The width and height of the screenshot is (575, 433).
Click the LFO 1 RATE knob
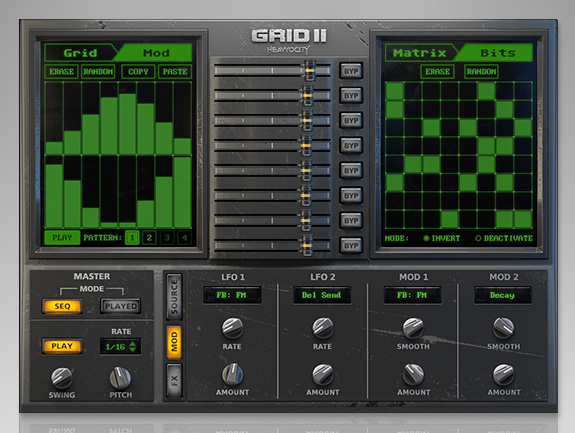coord(232,328)
